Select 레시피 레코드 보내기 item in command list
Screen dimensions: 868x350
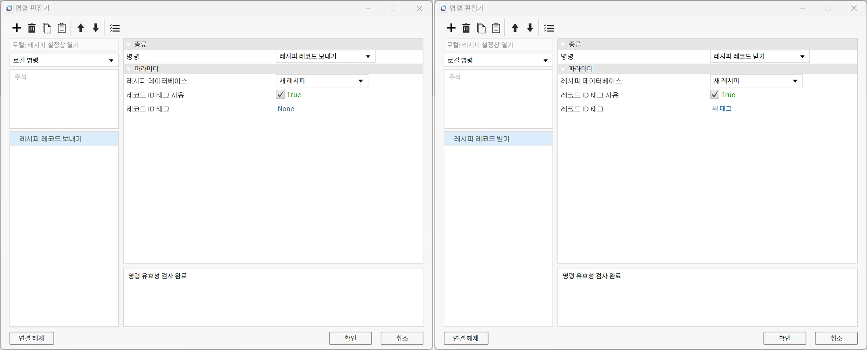coord(51,139)
